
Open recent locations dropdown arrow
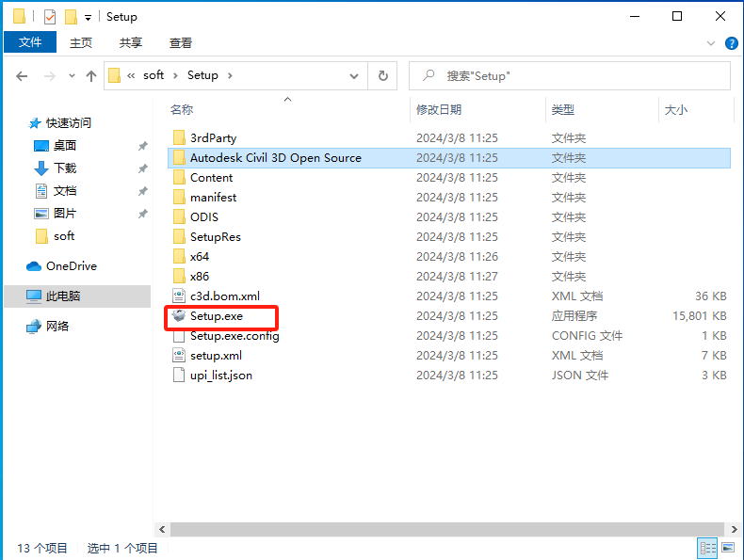[x=72, y=76]
